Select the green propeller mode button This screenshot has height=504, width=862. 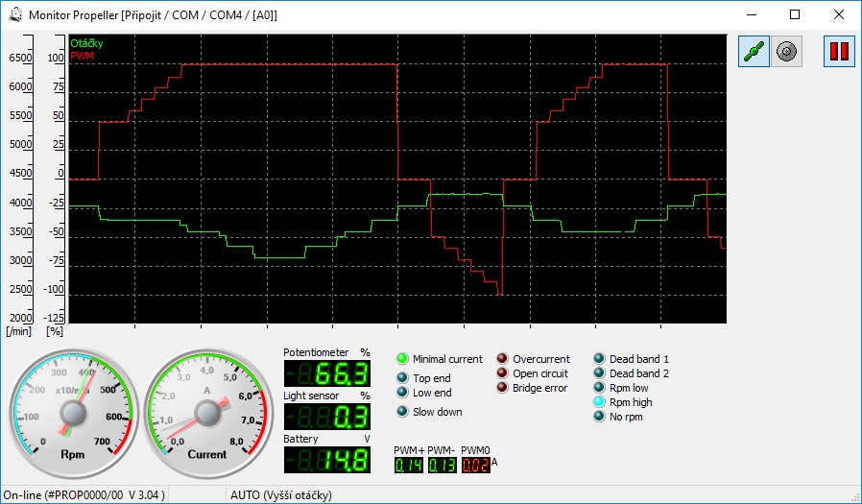754,52
